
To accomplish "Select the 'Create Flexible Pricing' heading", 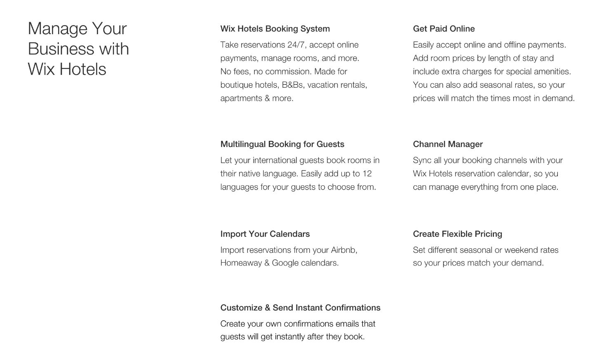I will coord(457,234).
